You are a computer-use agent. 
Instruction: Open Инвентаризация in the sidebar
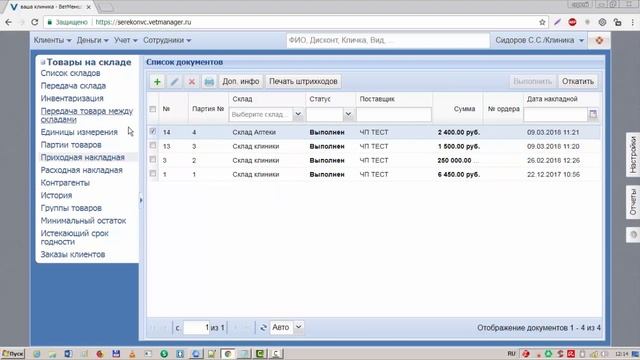(x=72, y=98)
